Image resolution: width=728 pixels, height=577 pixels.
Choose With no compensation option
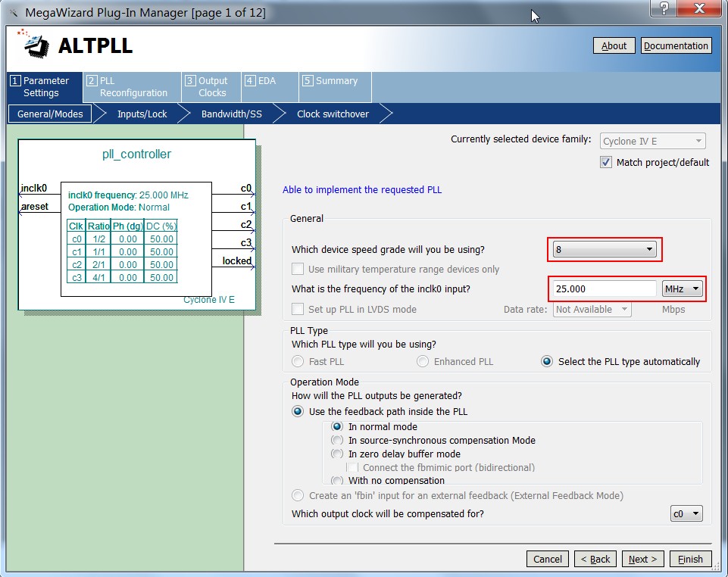pyautogui.click(x=337, y=480)
